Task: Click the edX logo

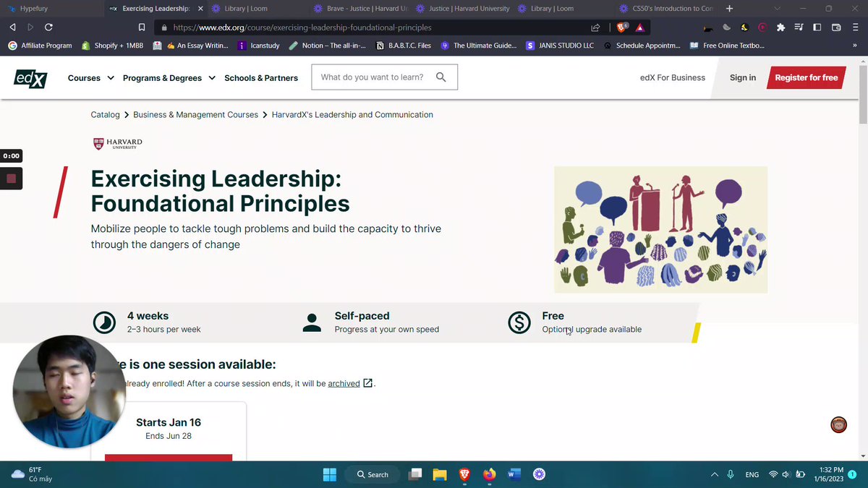Action: point(30,78)
